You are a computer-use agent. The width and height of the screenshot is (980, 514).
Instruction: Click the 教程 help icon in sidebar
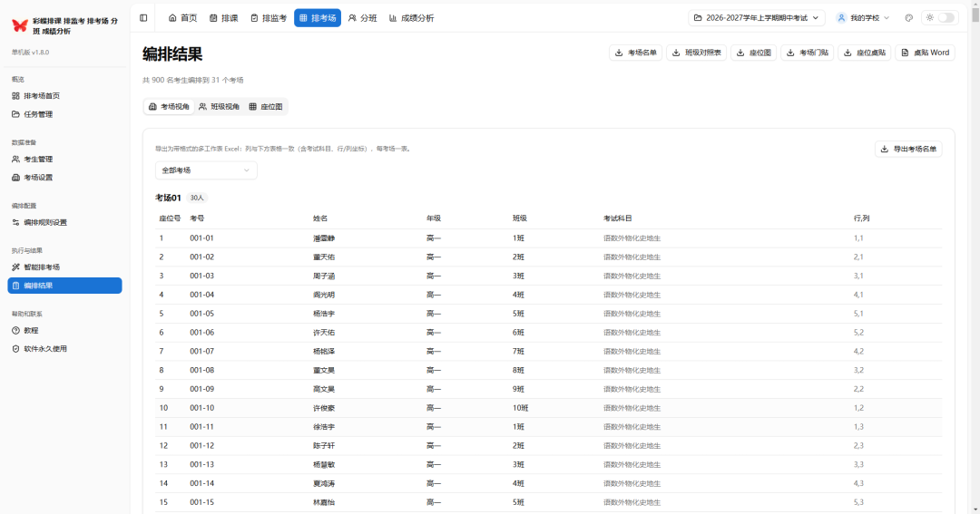pos(15,331)
